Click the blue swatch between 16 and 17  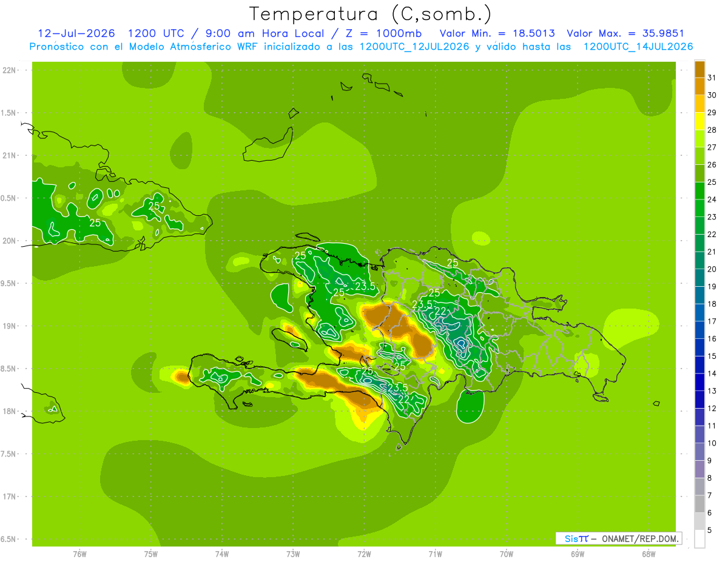coord(699,330)
